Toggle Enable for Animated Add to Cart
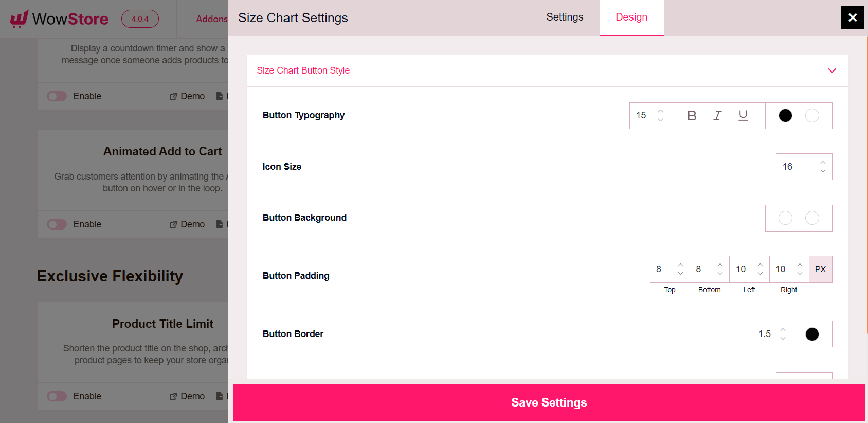Screen dimensions: 868x423 [x=57, y=224]
